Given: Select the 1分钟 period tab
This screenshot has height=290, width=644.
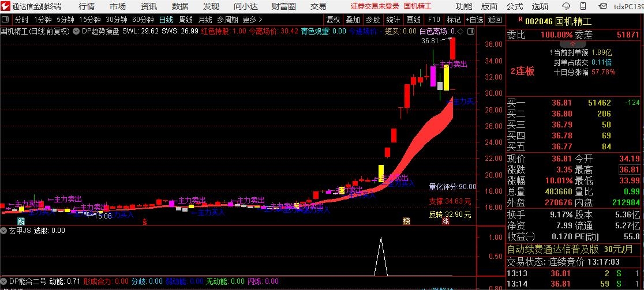Looking at the screenshot, I should click(x=43, y=20).
